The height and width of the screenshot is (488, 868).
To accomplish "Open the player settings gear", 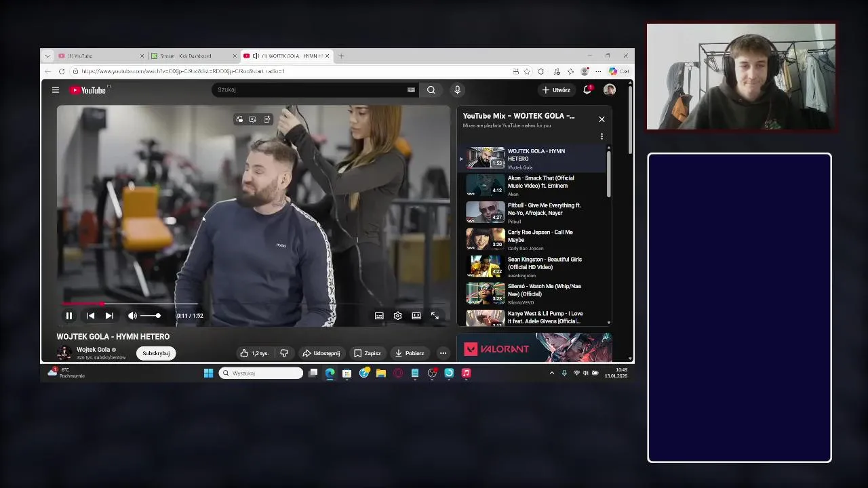I will pos(398,315).
